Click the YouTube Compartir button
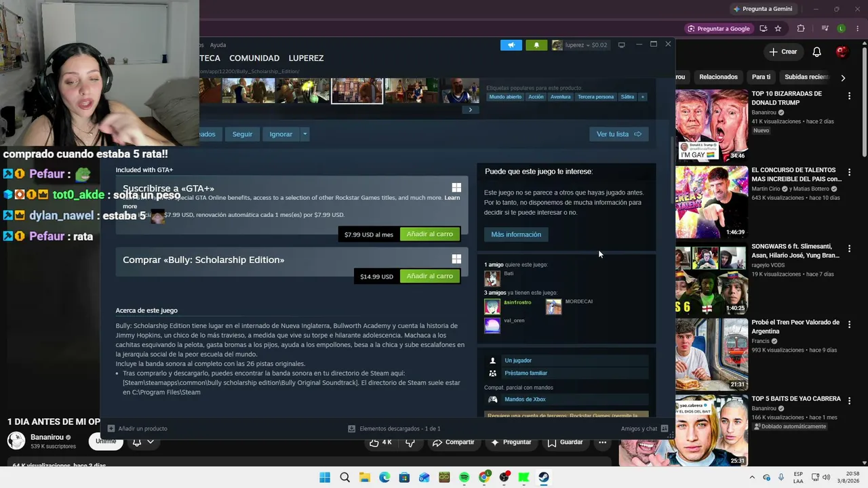This screenshot has width=868, height=488. [453, 443]
